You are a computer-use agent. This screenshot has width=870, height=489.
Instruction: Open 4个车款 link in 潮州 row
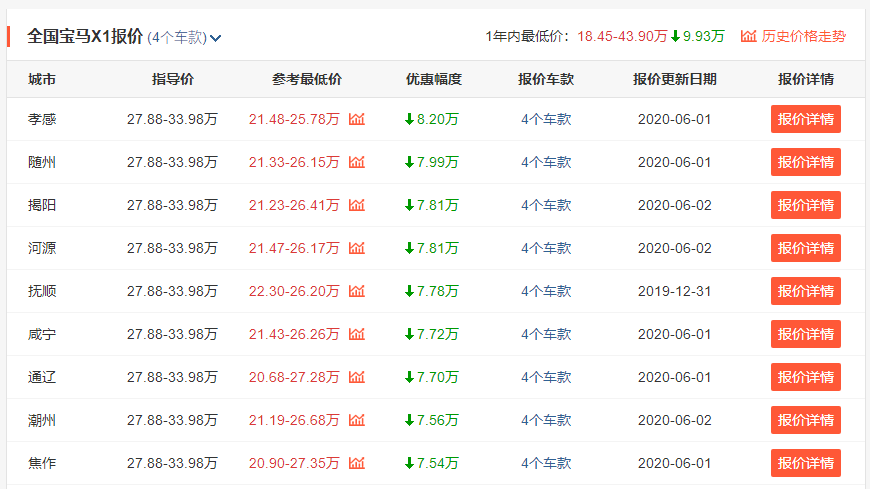pos(546,420)
